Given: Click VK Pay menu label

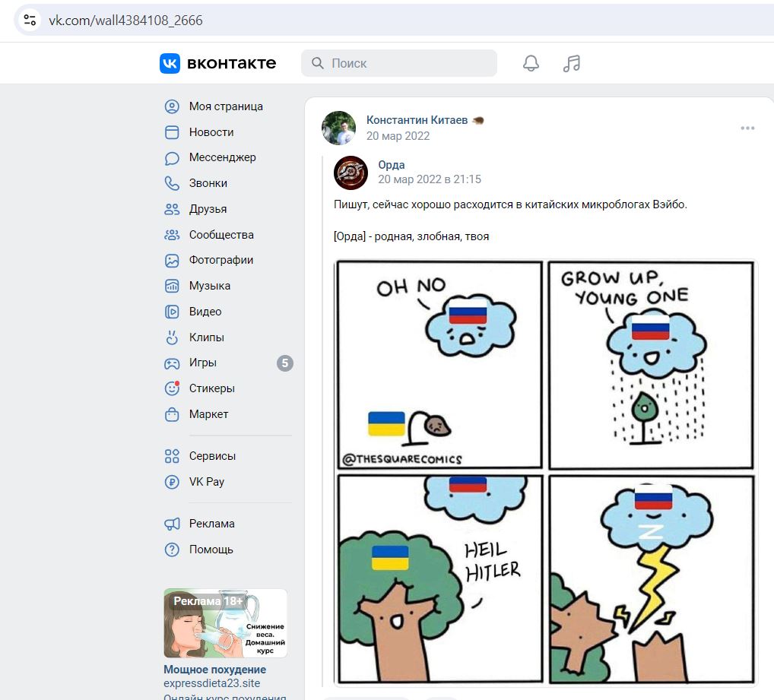Looking at the screenshot, I should tap(207, 481).
